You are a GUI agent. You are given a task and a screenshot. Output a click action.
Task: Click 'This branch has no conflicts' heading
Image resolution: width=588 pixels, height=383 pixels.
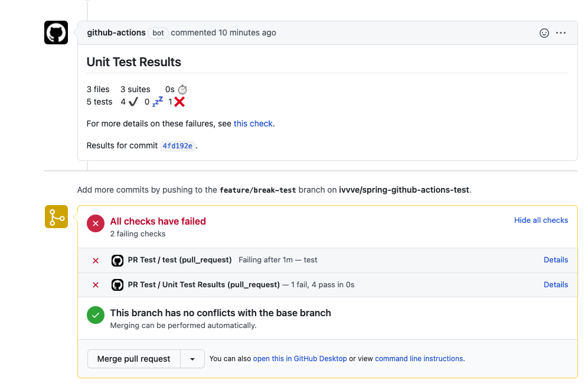point(221,313)
